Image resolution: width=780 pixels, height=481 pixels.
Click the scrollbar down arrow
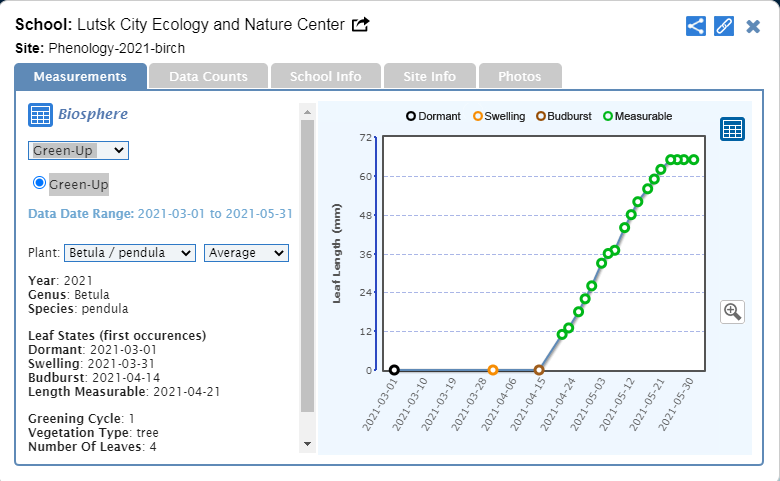307,443
